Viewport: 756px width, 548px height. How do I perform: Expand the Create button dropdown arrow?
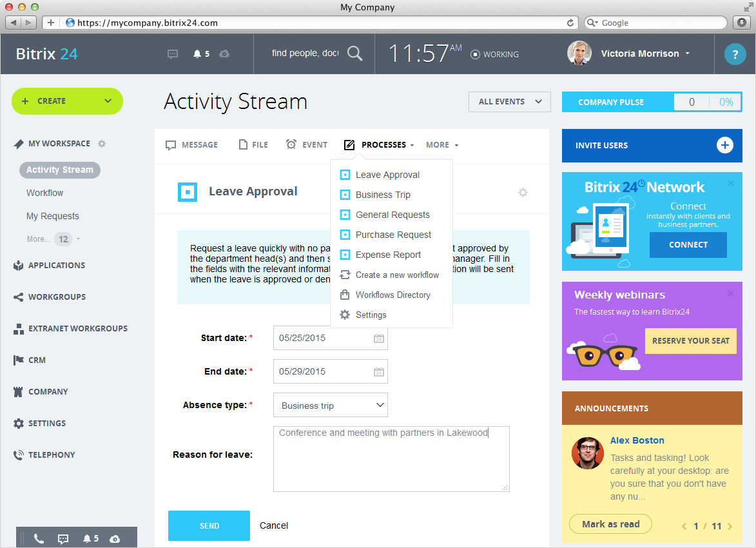(x=108, y=101)
